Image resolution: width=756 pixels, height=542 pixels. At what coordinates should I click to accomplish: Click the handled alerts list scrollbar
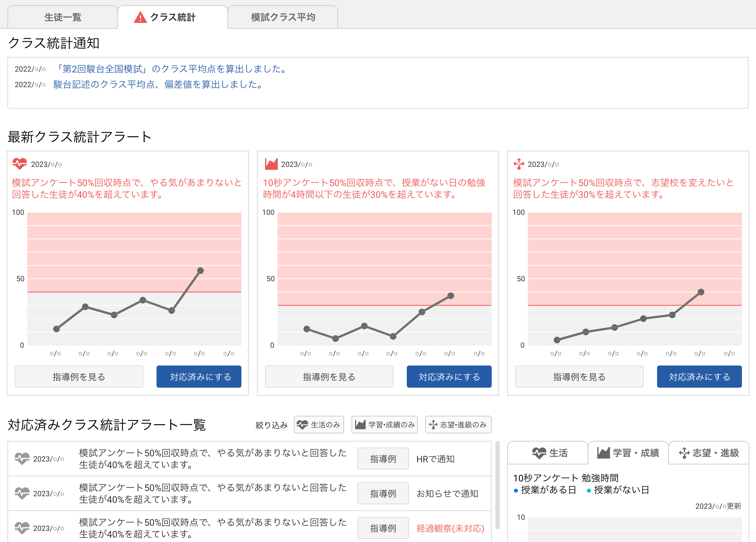click(497, 485)
